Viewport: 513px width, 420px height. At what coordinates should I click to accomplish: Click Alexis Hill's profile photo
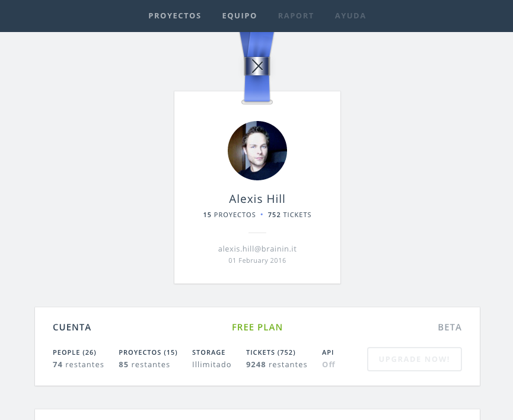pyautogui.click(x=257, y=151)
